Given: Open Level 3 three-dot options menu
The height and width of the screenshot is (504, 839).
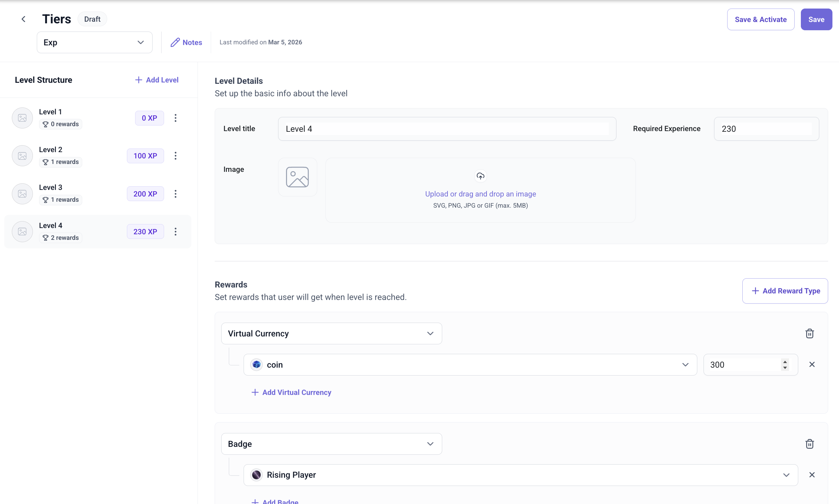Looking at the screenshot, I should click(x=175, y=194).
